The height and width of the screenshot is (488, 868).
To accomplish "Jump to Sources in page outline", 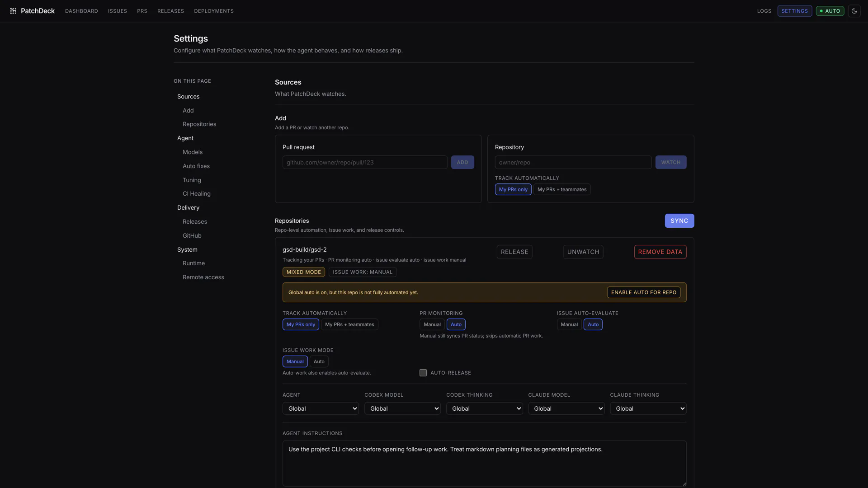I will click(188, 96).
